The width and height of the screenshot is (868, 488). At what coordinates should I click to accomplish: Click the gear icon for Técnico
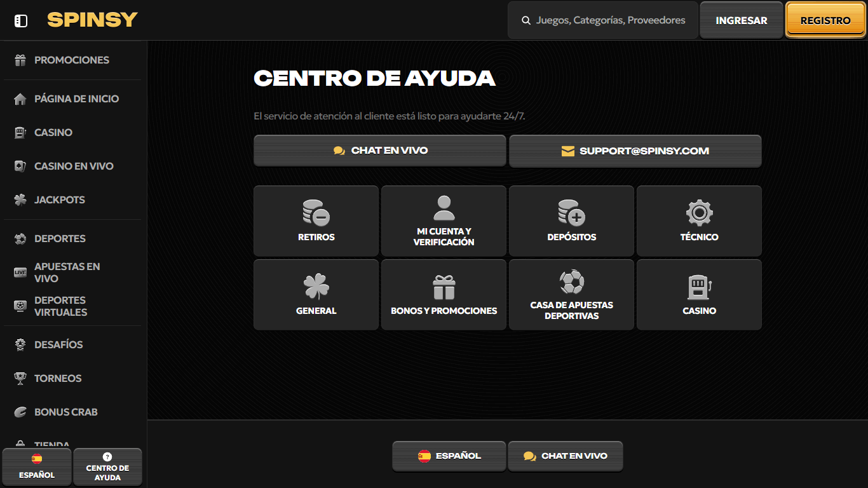click(699, 212)
